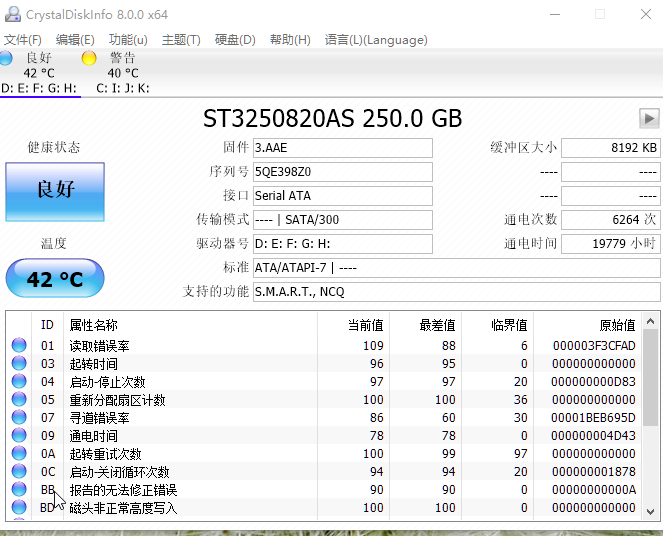Click status orb of attribute 01 读取错误率
The height and width of the screenshot is (536, 663).
click(19, 345)
